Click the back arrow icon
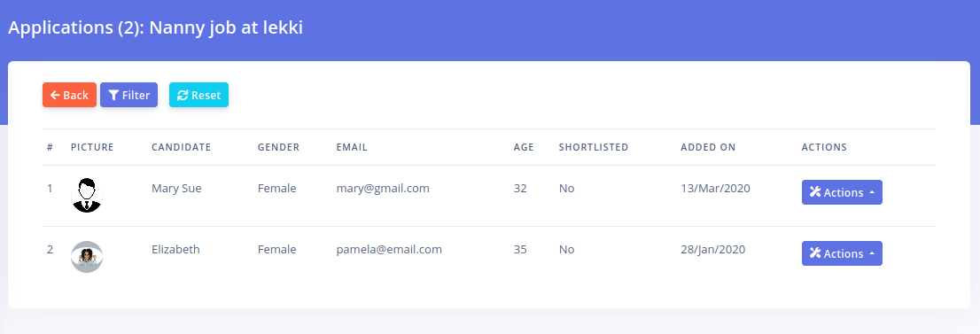The height and width of the screenshot is (334, 980). [x=55, y=95]
